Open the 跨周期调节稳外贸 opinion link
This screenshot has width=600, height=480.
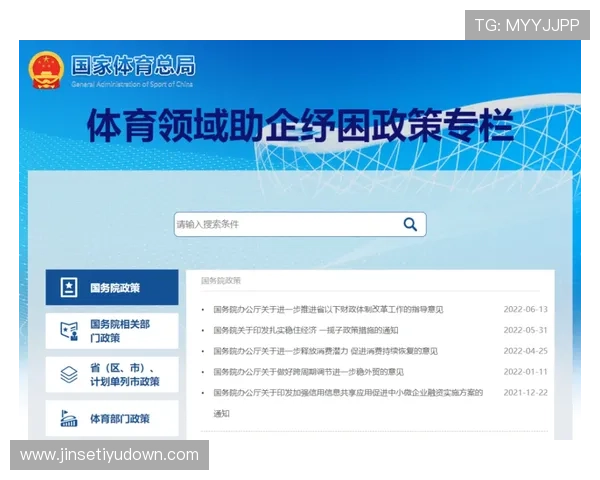(x=308, y=372)
